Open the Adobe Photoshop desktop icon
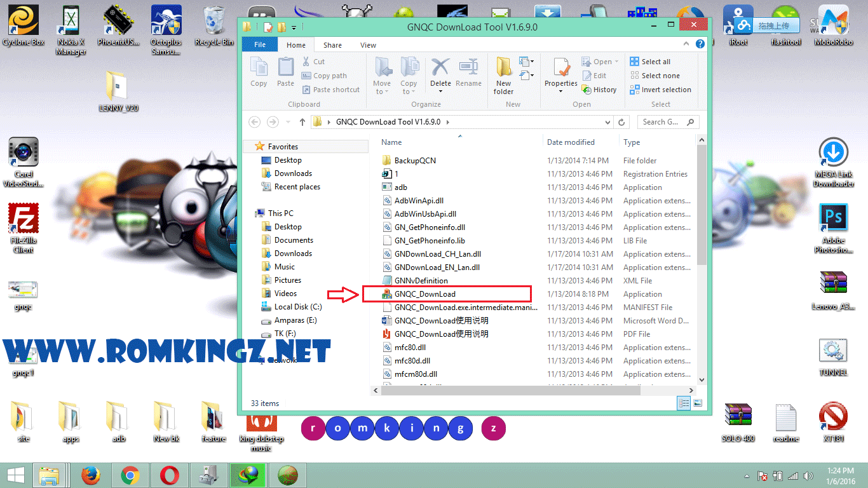The height and width of the screenshot is (488, 868). point(833,228)
